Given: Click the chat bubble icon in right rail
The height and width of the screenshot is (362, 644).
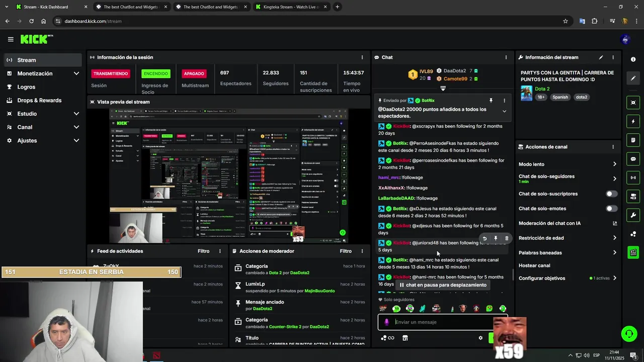Looking at the screenshot, I should (633, 159).
